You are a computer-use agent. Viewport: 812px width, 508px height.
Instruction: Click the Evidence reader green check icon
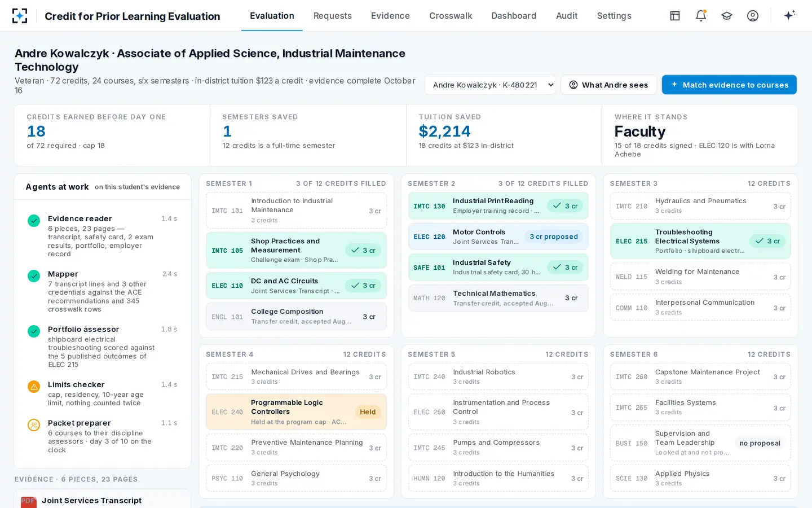coord(34,221)
